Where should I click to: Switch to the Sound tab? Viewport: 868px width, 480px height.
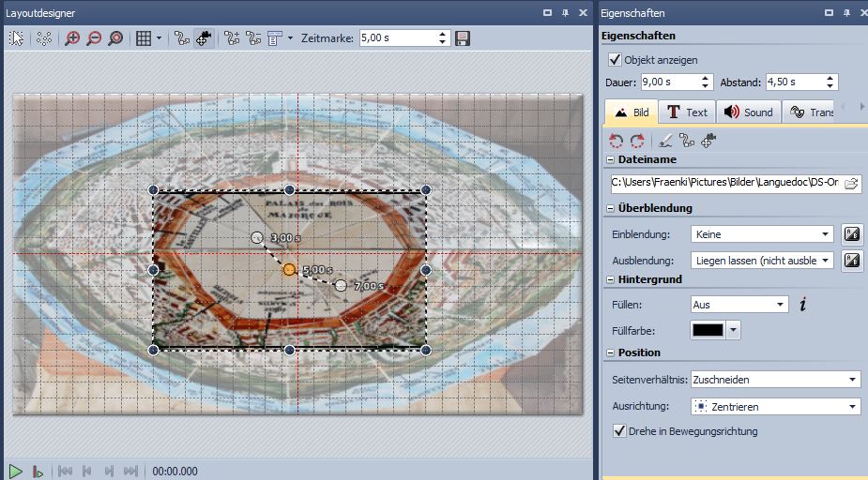coord(748,112)
